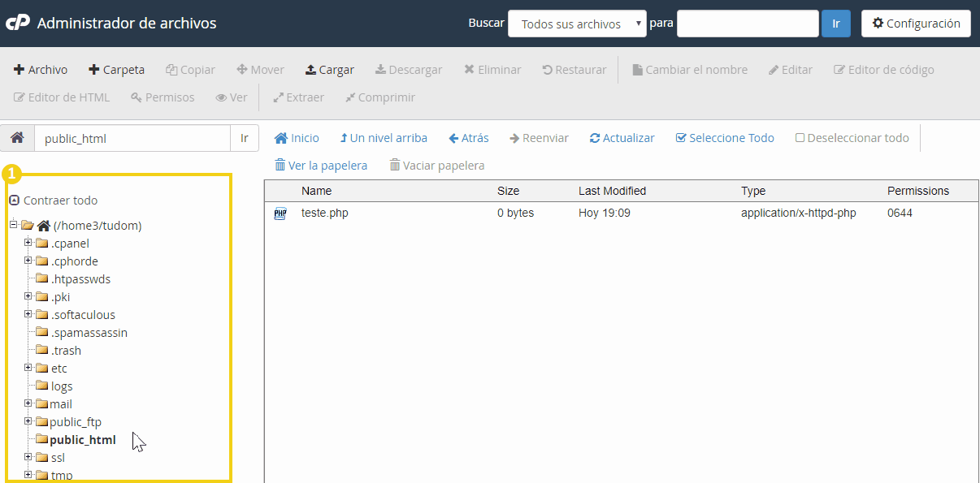Click the 0 bytes size cell
Screen dimensions: 980x483
[x=515, y=213]
